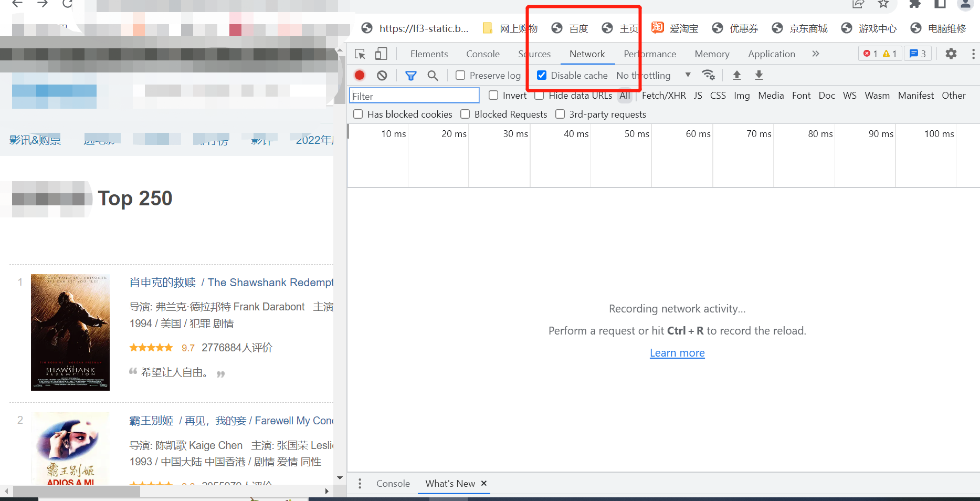The height and width of the screenshot is (501, 980).
Task: Select the Network tab
Action: coord(587,54)
